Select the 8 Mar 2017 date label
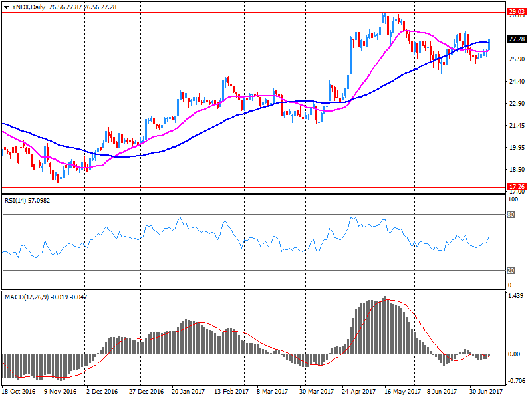The image size is (532, 399). click(x=273, y=392)
